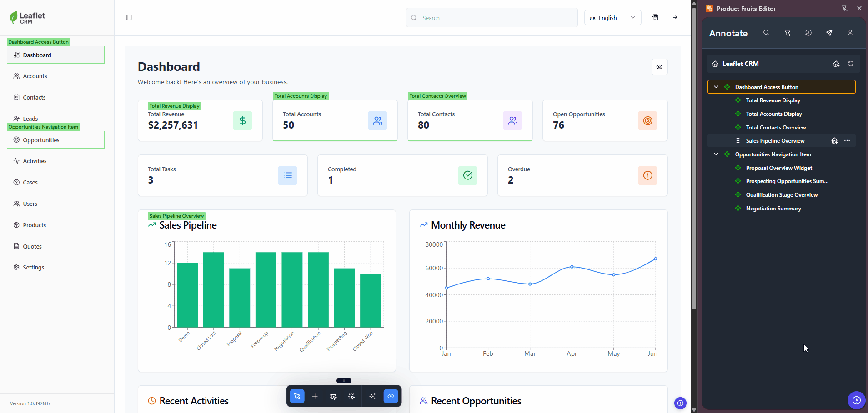Click the paper plane publish icon

(829, 33)
